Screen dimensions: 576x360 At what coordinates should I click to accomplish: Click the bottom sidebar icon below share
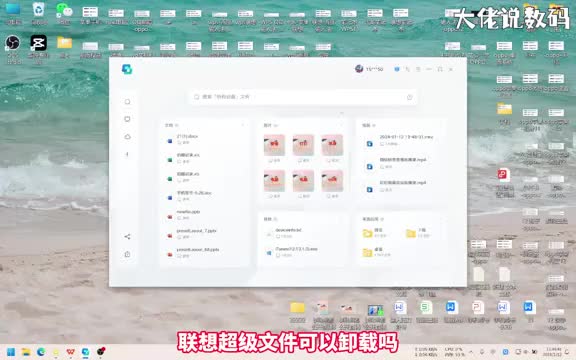(x=127, y=254)
